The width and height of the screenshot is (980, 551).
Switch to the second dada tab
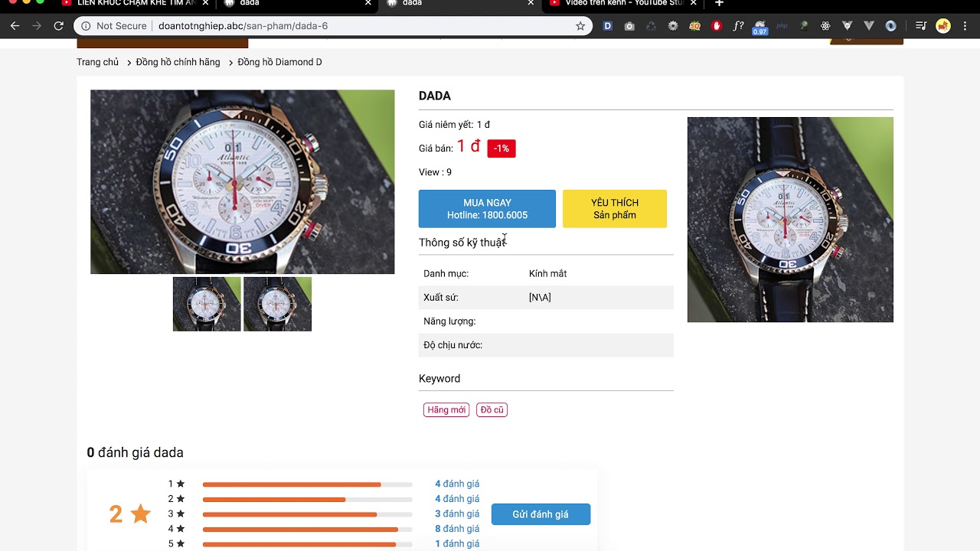(x=459, y=4)
